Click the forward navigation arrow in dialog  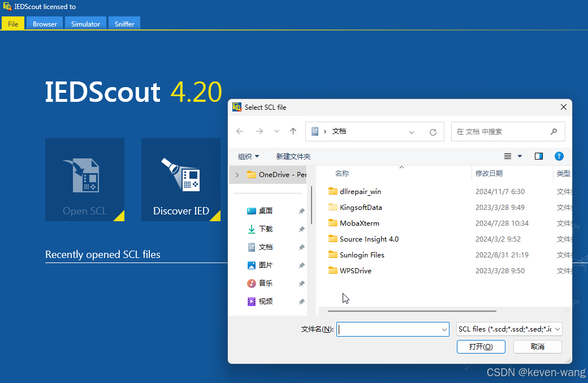point(259,131)
